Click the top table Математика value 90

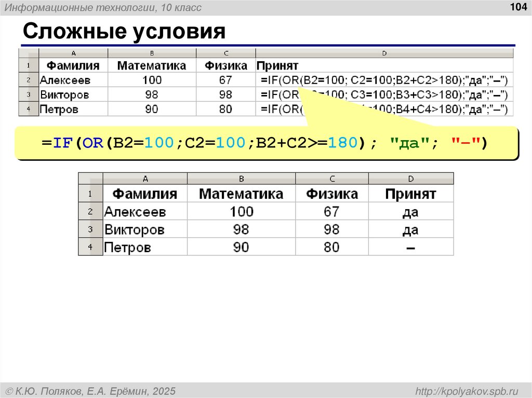pos(152,109)
